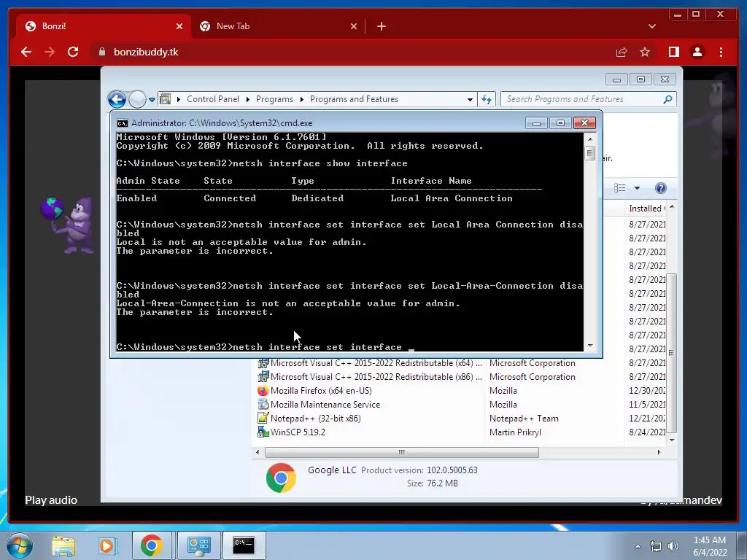The height and width of the screenshot is (560, 747).
Task: Open Windows Explorer from taskbar
Action: [x=63, y=545]
